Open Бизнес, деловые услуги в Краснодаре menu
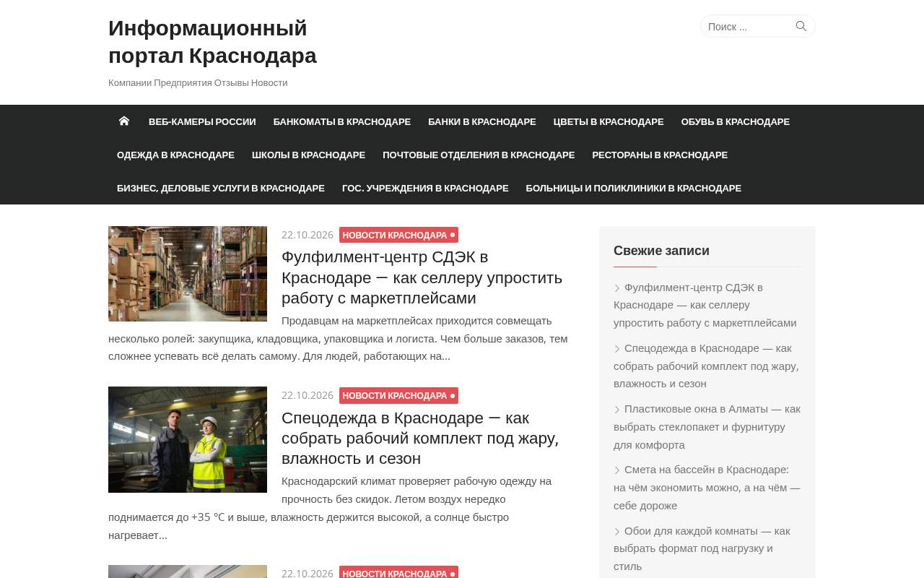This screenshot has height=578, width=924. click(221, 188)
